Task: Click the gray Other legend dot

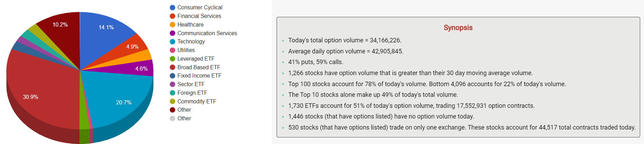Action: (173, 119)
